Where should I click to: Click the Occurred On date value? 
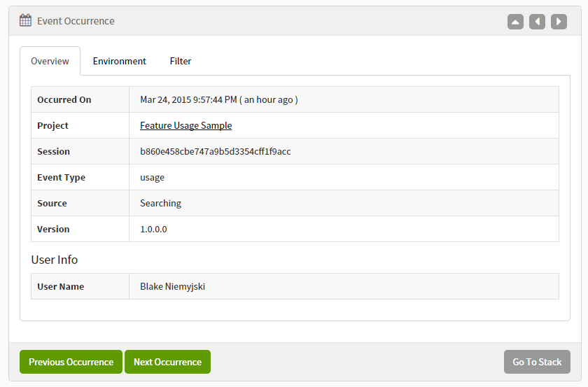[218, 99]
